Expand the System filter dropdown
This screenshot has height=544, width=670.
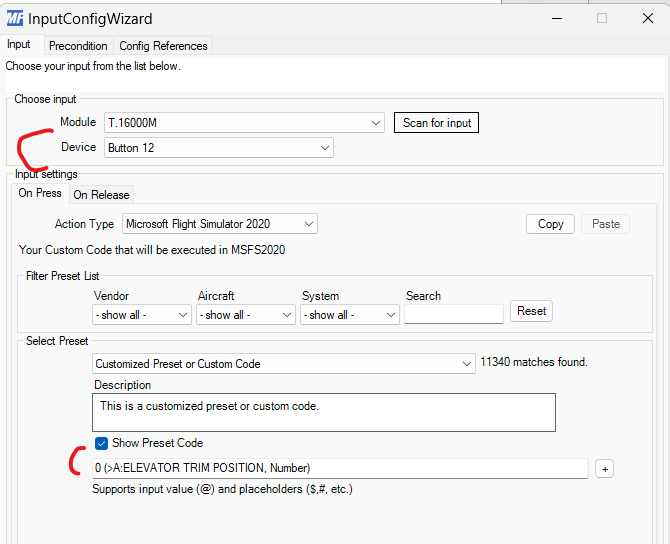click(349, 314)
